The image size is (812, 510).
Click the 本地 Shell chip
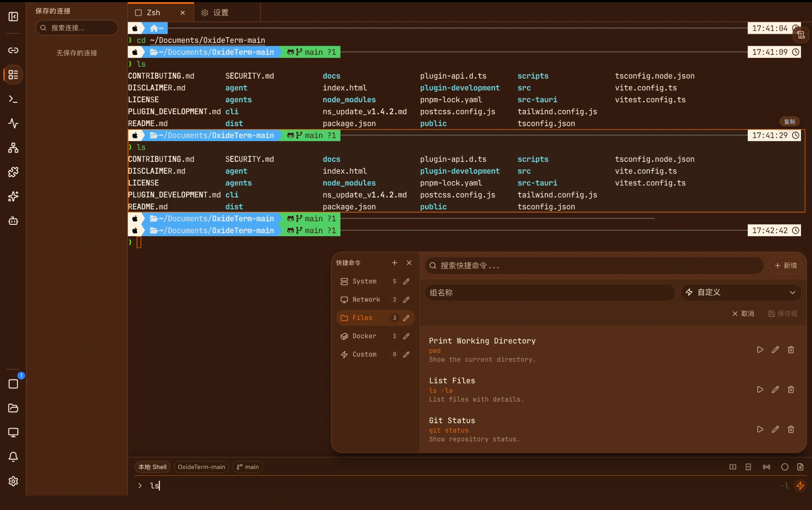point(152,467)
